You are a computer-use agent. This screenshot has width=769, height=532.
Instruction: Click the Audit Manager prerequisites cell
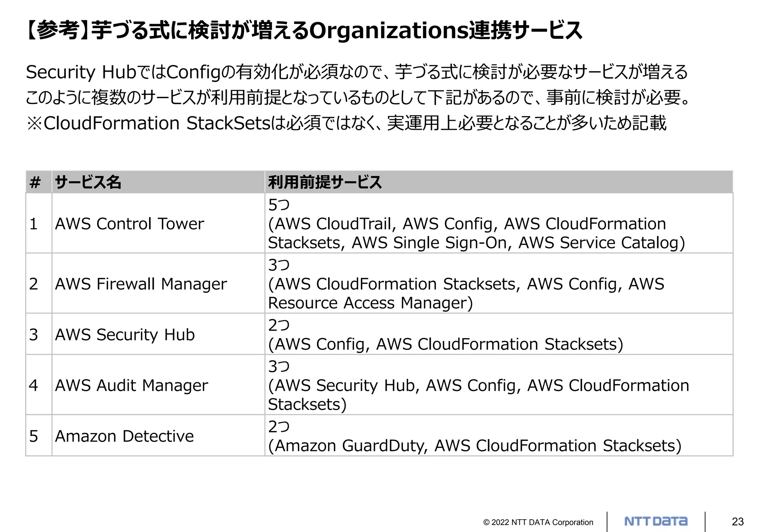[499, 385]
